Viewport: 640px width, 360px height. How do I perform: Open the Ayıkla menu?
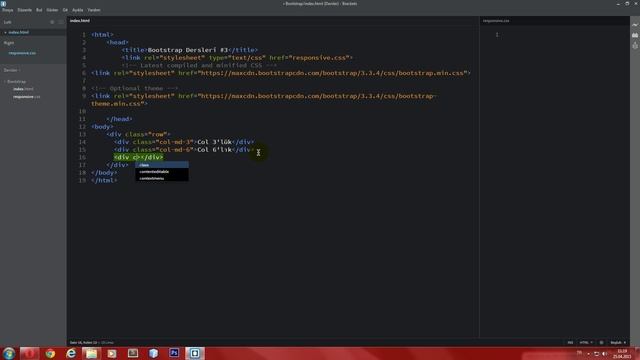[78, 10]
